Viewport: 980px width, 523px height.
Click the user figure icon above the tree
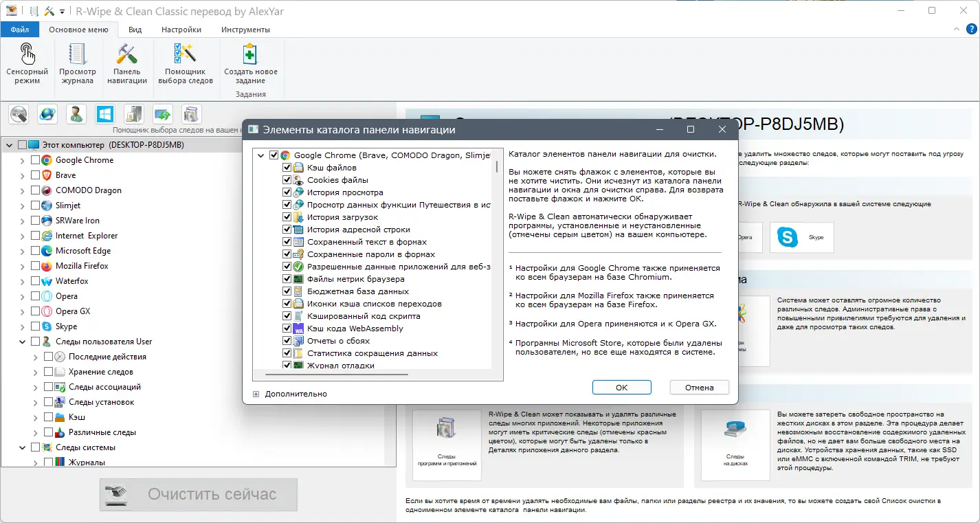point(76,113)
